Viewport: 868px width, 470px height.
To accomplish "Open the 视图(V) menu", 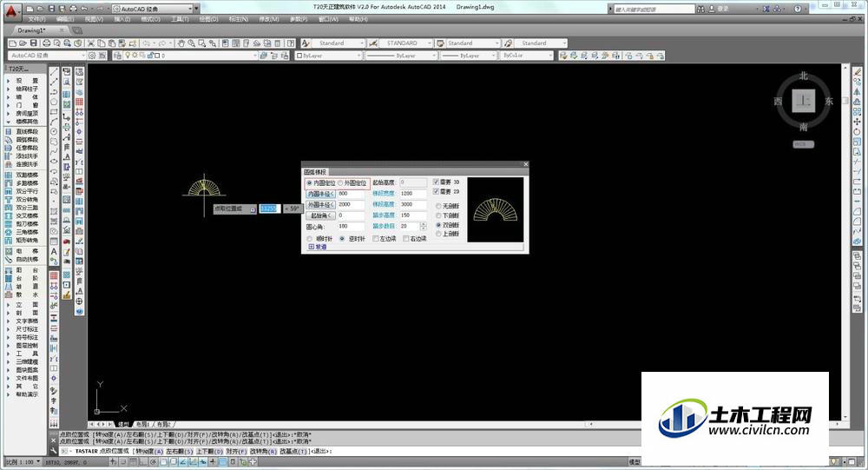I will click(94, 19).
